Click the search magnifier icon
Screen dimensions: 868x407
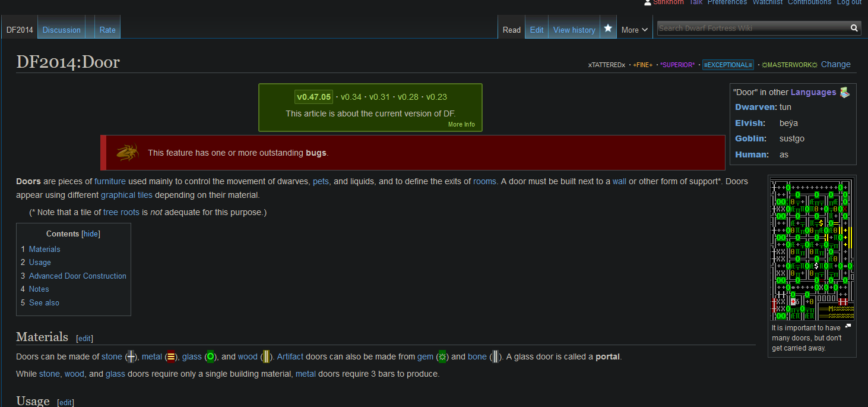click(x=854, y=28)
